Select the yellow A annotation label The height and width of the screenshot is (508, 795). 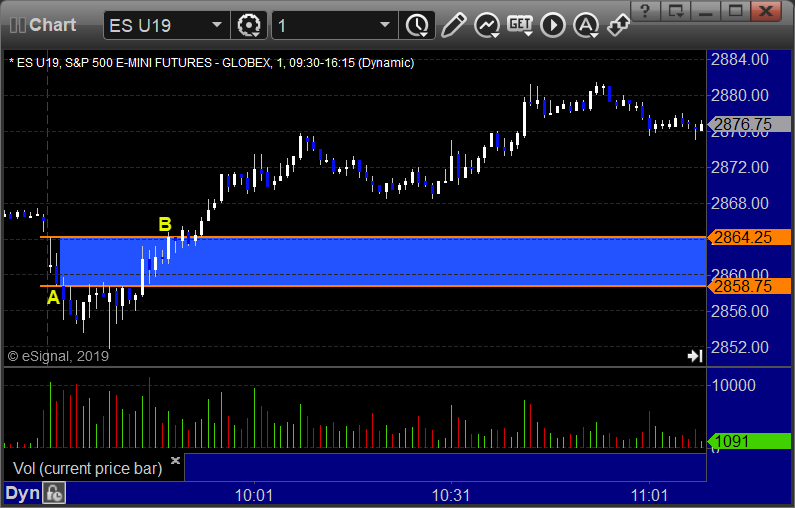pyautogui.click(x=53, y=298)
